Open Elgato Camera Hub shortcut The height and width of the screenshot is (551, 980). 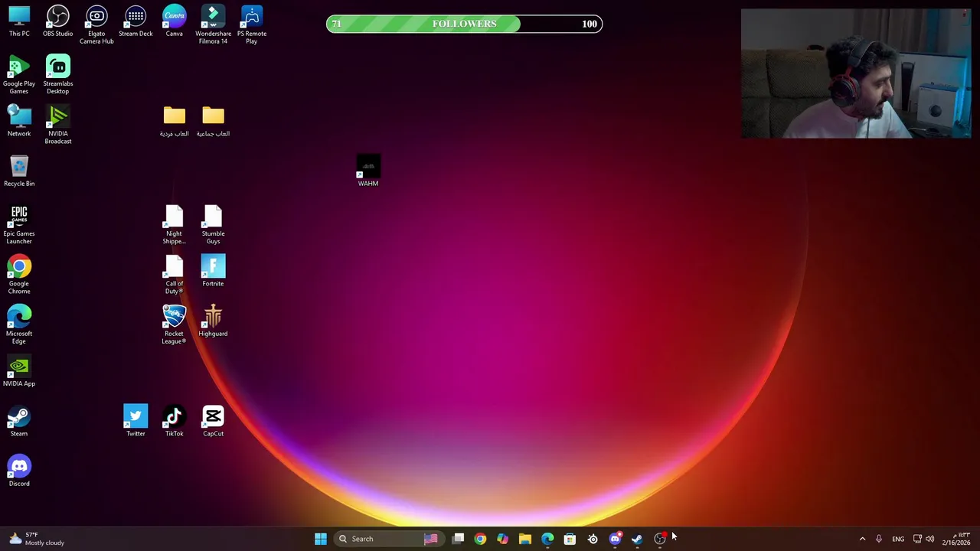96,24
